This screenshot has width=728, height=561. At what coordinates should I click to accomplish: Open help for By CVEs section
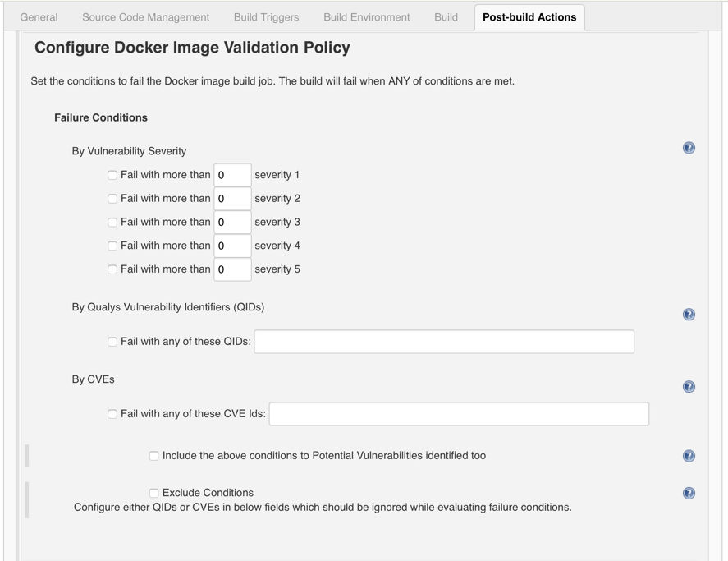click(x=689, y=386)
